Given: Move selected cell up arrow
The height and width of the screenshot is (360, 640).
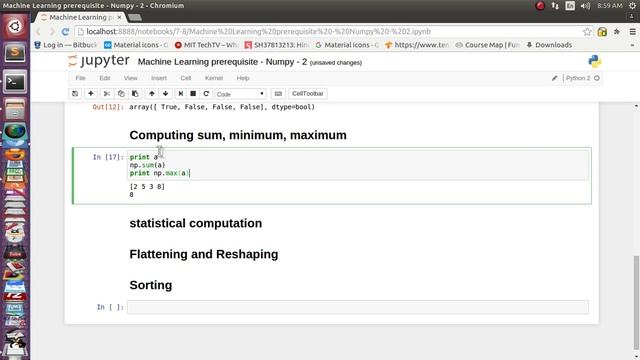Looking at the screenshot, I should coord(151,93).
